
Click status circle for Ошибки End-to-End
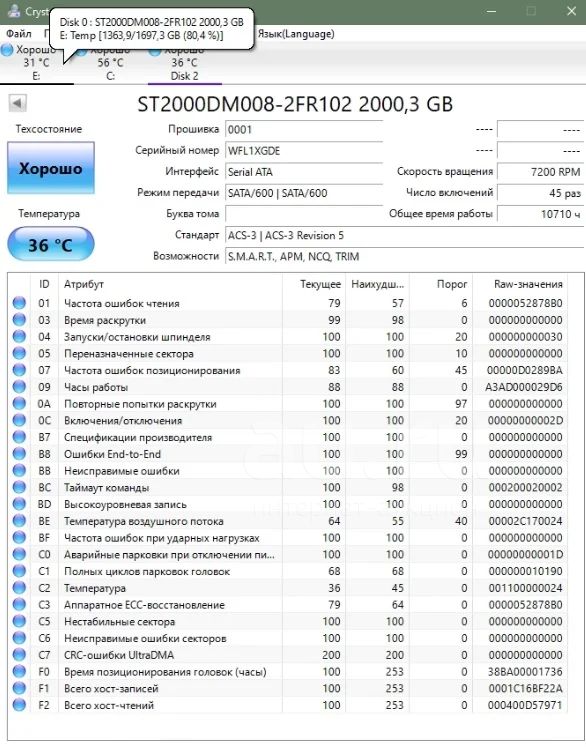coord(19,454)
